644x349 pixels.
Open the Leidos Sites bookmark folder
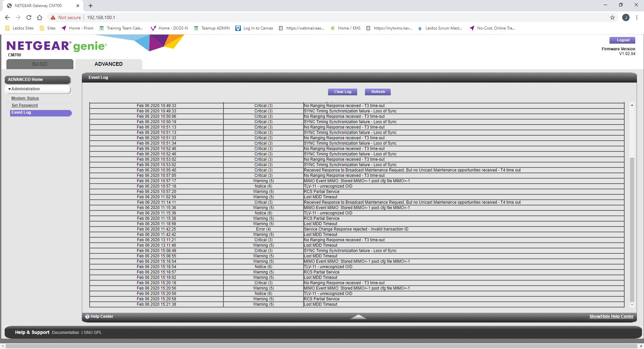tap(20, 28)
